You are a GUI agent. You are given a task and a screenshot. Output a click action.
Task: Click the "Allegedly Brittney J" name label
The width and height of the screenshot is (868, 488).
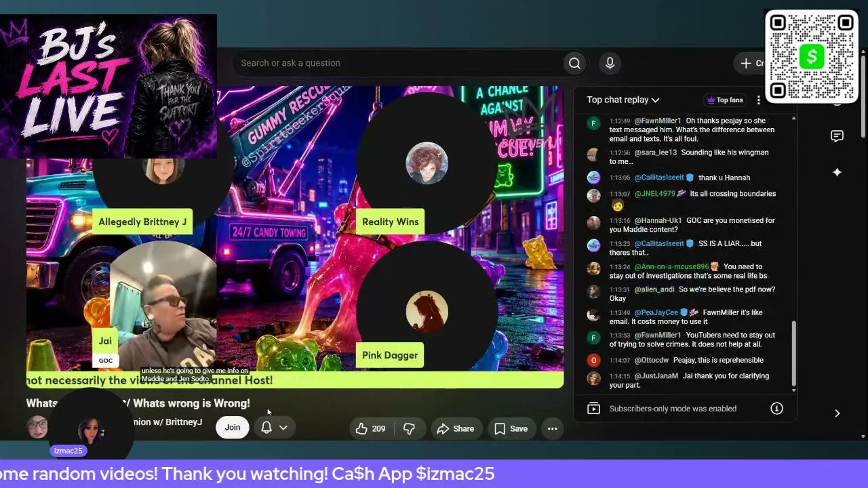[x=142, y=222]
